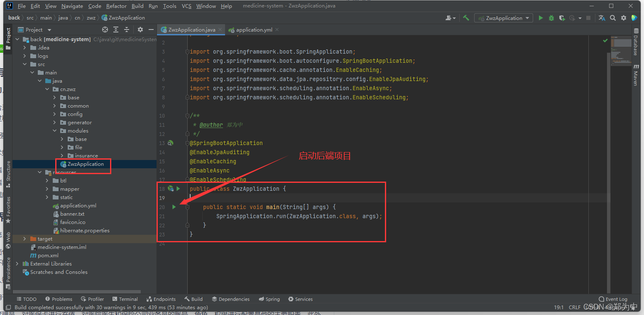Select opened file with crosshair locate icon

pos(105,30)
